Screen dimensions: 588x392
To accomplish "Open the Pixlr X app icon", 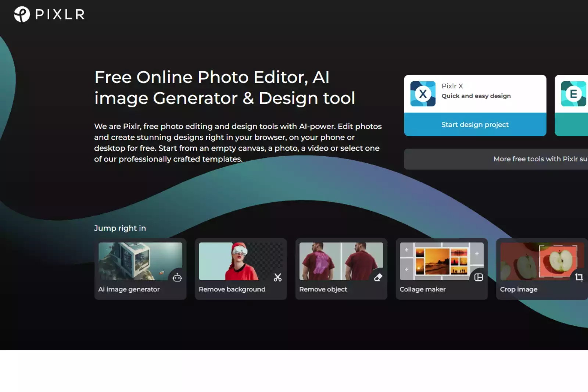I will point(423,94).
